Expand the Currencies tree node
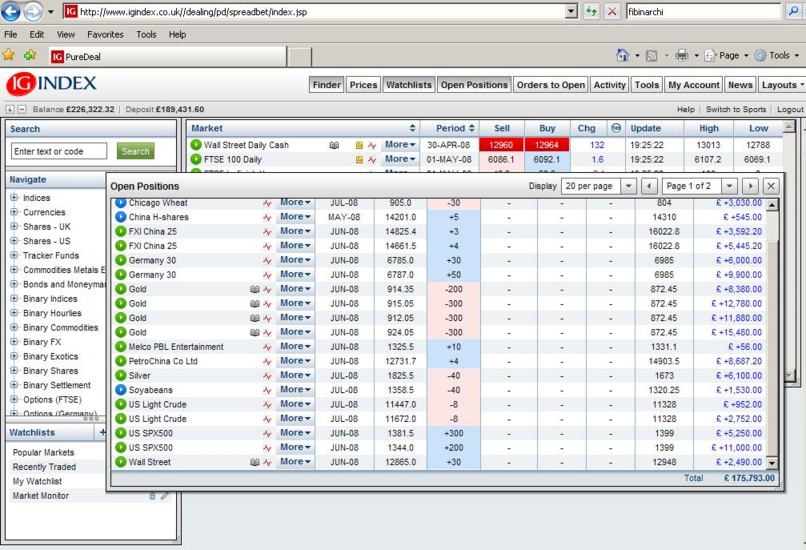The width and height of the screenshot is (806, 550). point(14,212)
